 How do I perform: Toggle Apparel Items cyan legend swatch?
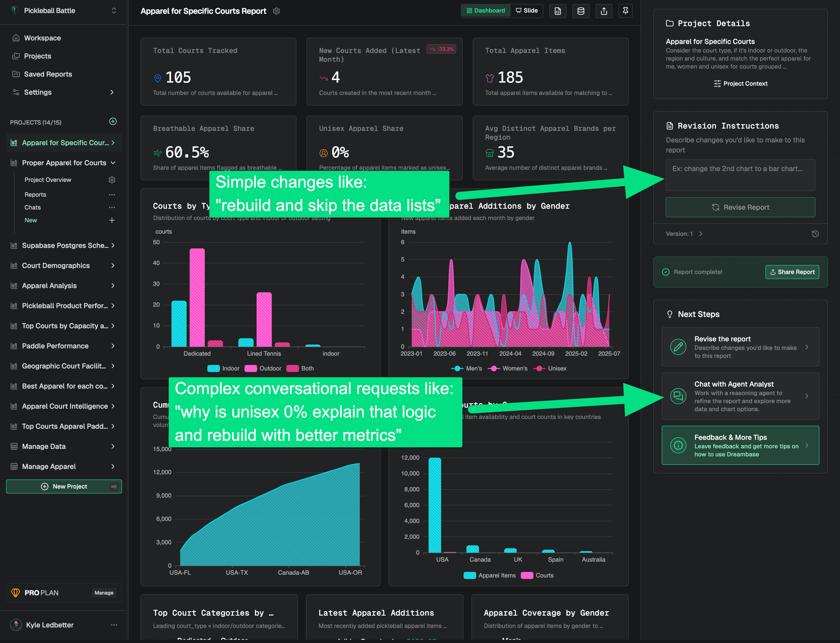point(469,576)
